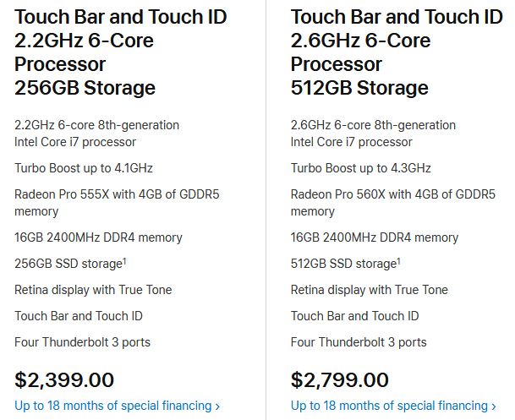Click left Retina display with True Tone
Viewport: 515px width, 420px height.
pos(93,290)
